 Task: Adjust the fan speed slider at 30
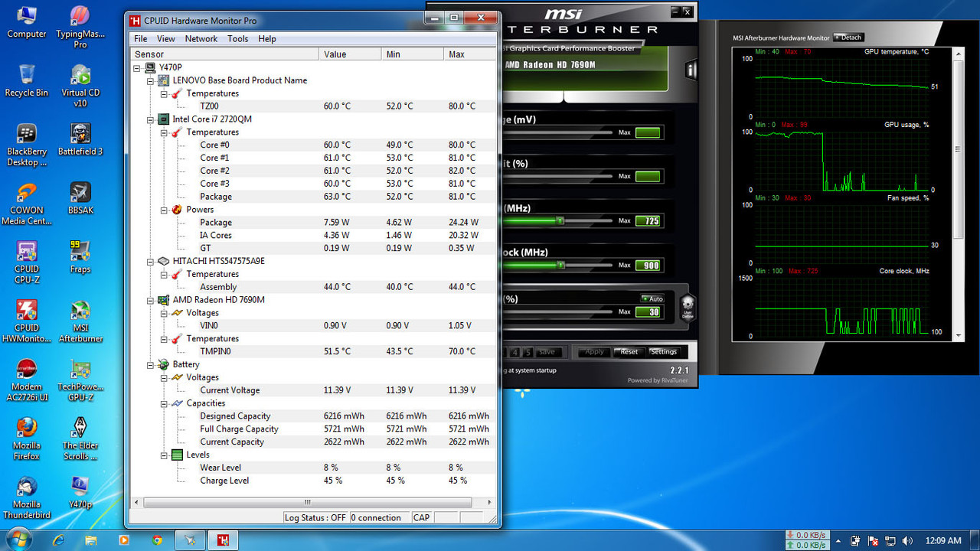point(557,311)
